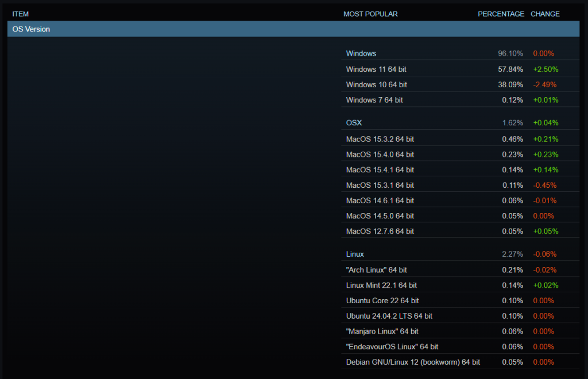This screenshot has height=379, width=588.
Task: Select the Ubuntu 24.04.2 LTS 64 bit row
Action: coord(460,316)
